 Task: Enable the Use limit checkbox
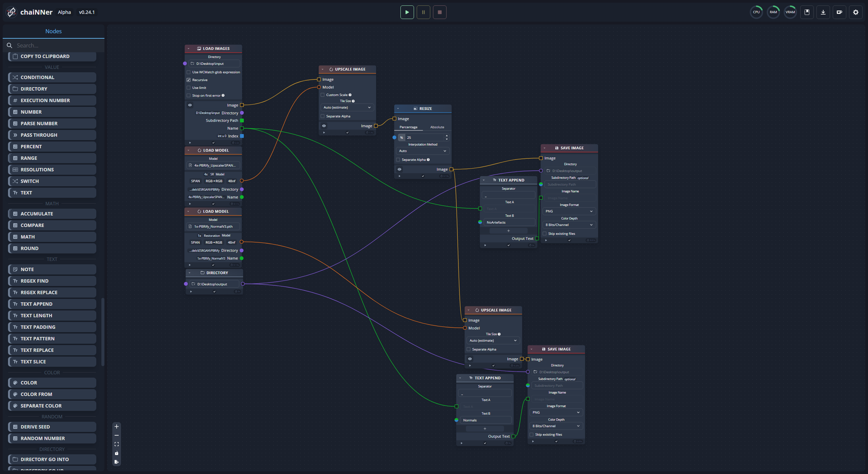click(189, 88)
